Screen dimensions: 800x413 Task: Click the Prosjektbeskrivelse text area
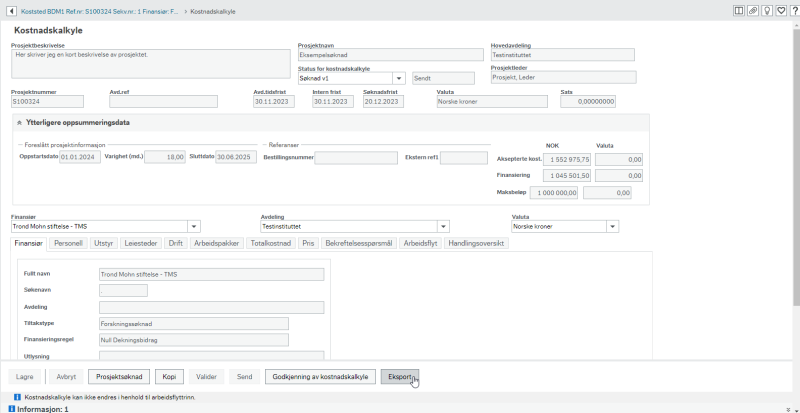point(151,63)
